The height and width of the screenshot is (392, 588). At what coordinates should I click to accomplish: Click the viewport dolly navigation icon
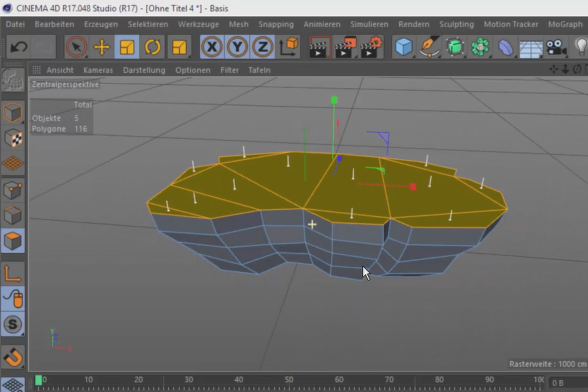(x=565, y=70)
